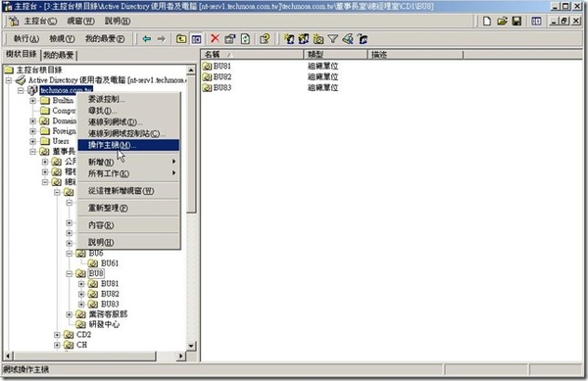
Task: Click the Active Directory snap-in tree icon
Action: [21, 79]
